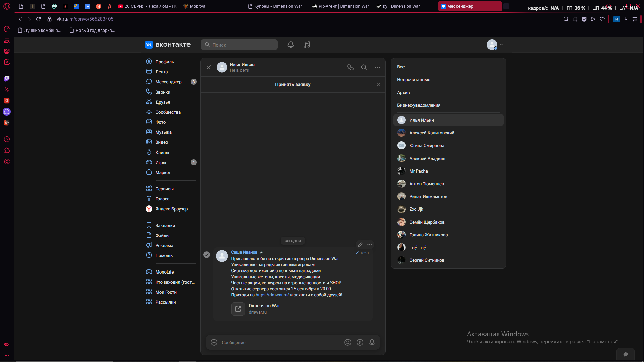
Task: Search within the conversation
Action: click(364, 67)
